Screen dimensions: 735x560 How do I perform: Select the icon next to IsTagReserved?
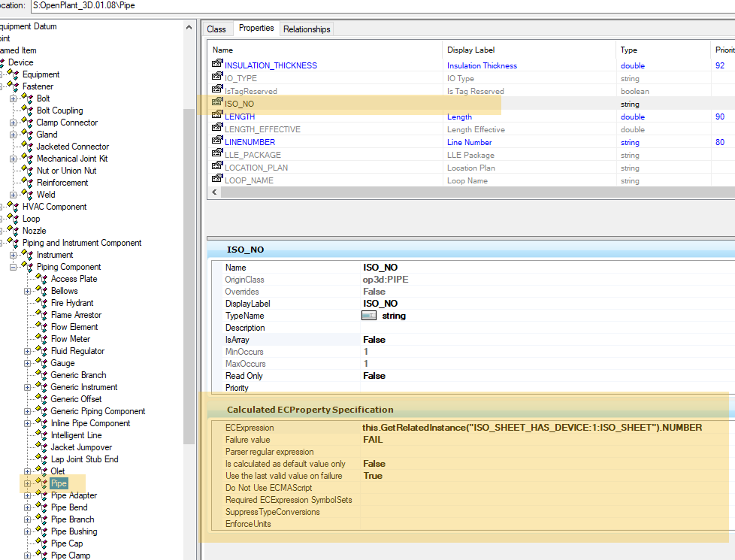(217, 91)
